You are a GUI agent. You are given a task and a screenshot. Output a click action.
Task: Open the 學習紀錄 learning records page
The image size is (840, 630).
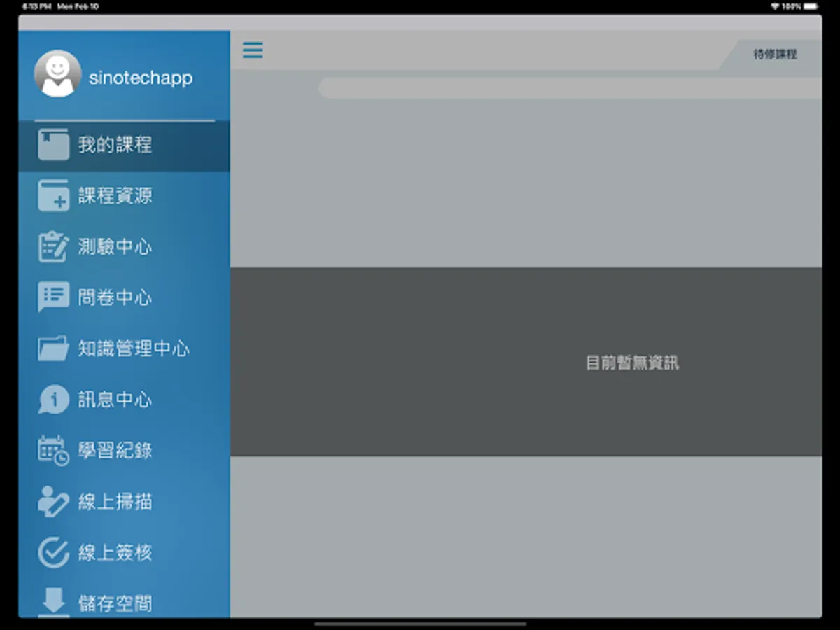(115, 450)
